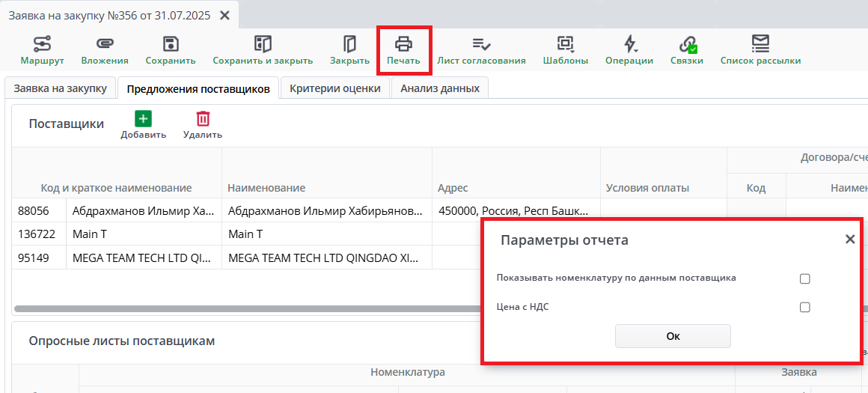Open the Связки links icon
The image size is (868, 393).
686,44
